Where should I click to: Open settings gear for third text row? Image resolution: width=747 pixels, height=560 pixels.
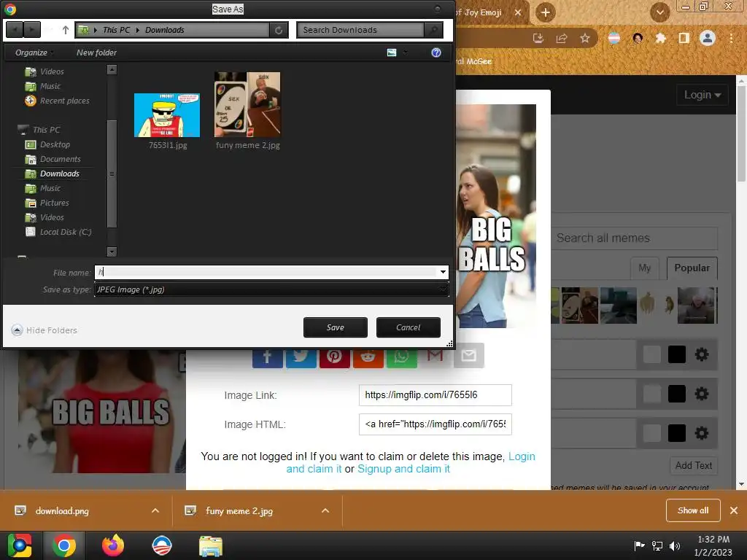coord(701,433)
